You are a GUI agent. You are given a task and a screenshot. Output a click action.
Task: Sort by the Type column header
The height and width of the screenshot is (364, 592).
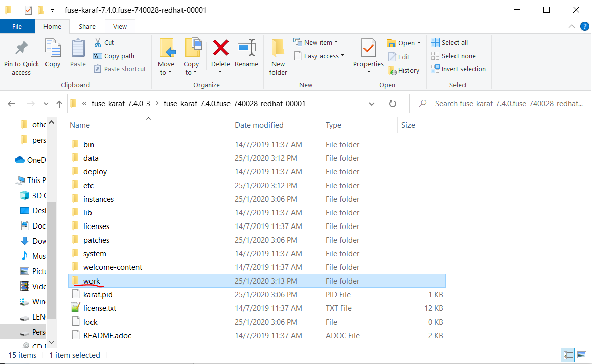point(359,125)
